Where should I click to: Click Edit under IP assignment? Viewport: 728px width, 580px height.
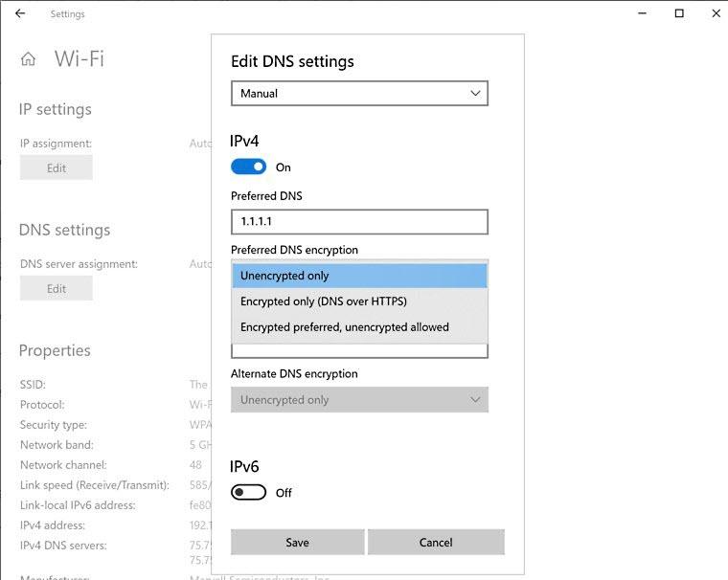tap(57, 167)
